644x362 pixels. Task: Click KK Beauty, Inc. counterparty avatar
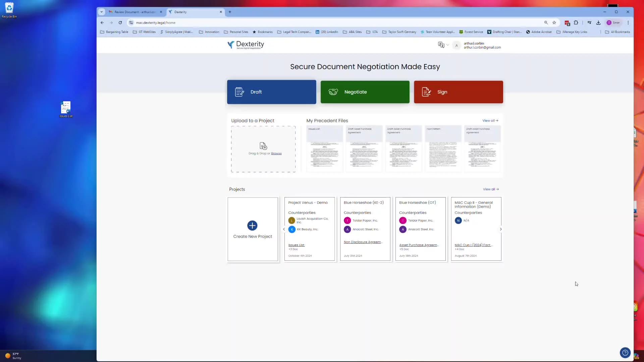(x=292, y=229)
